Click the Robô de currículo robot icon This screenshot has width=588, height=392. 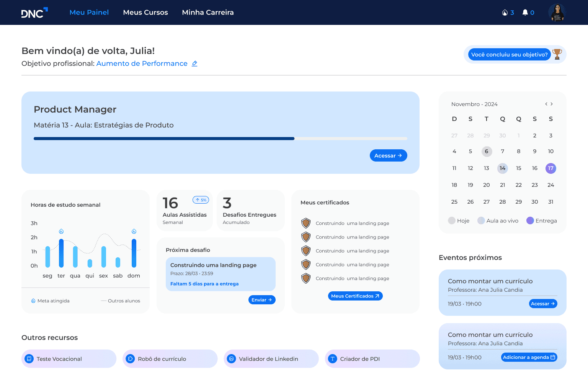tap(131, 359)
